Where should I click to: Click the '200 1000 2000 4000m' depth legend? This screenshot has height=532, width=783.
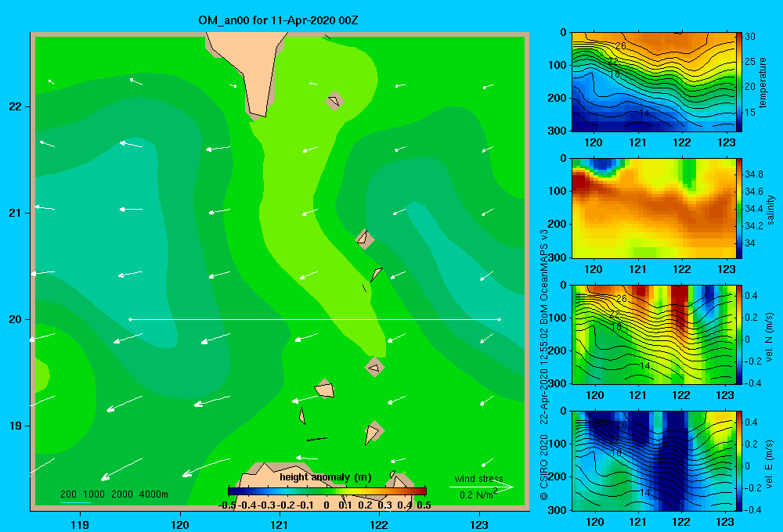(x=114, y=494)
